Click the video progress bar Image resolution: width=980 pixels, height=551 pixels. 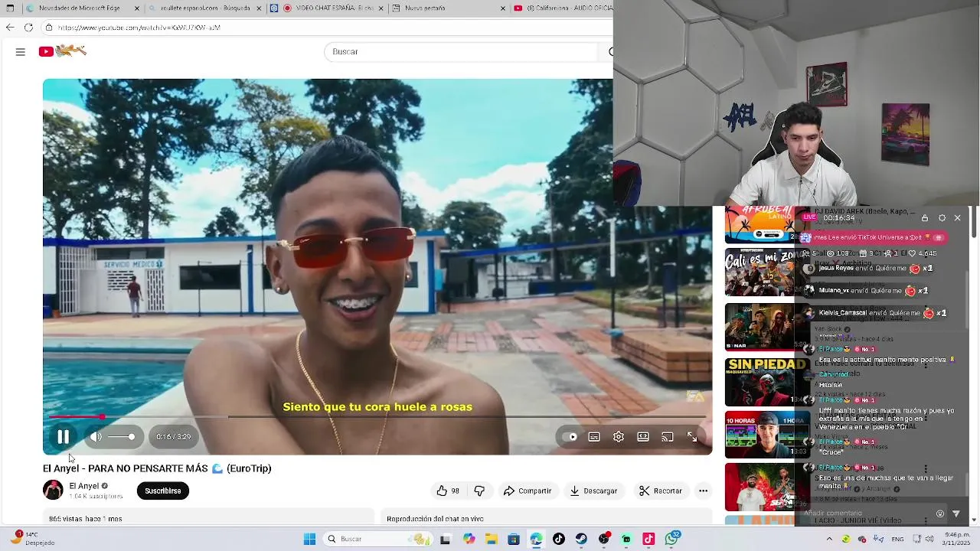click(377, 417)
